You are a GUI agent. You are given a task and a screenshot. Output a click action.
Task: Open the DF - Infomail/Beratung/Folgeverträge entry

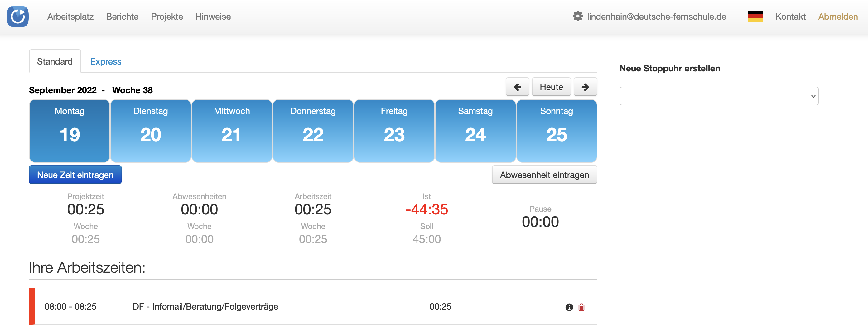point(205,307)
